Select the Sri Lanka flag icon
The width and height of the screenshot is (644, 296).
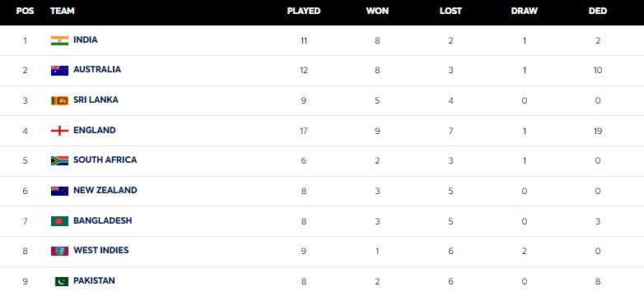[x=59, y=100]
